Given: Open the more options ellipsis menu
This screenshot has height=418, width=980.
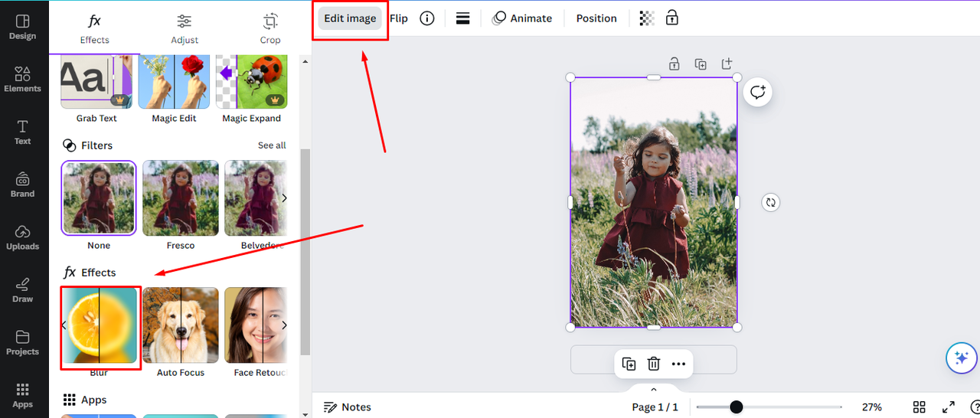Looking at the screenshot, I should (678, 364).
